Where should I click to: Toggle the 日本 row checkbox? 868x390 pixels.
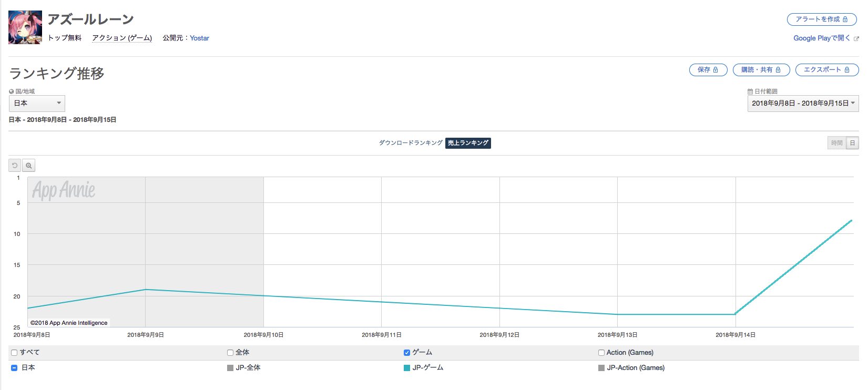click(14, 368)
